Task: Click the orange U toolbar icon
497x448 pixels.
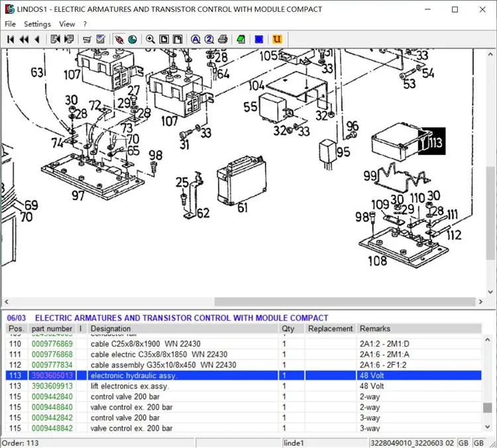Action: click(x=277, y=39)
